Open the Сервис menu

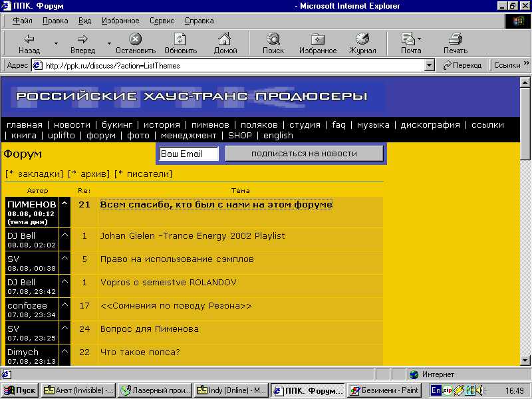(162, 21)
